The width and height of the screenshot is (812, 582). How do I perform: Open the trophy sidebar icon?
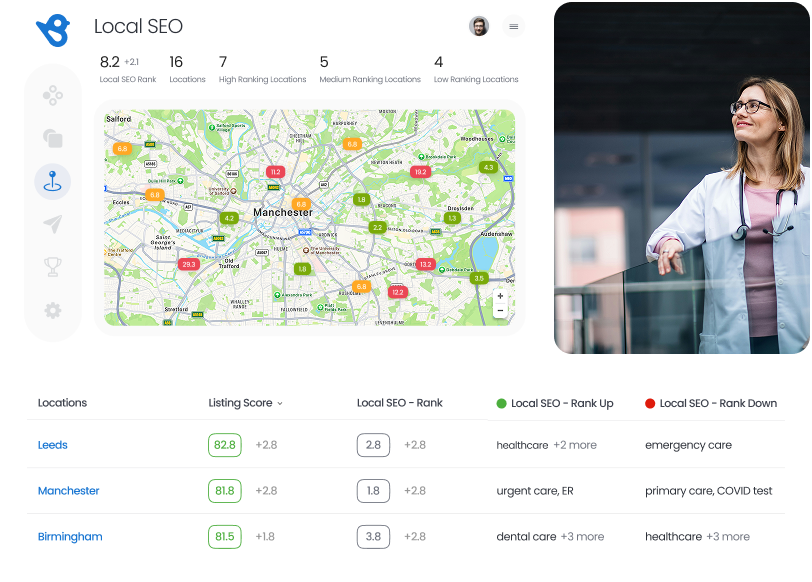53,267
